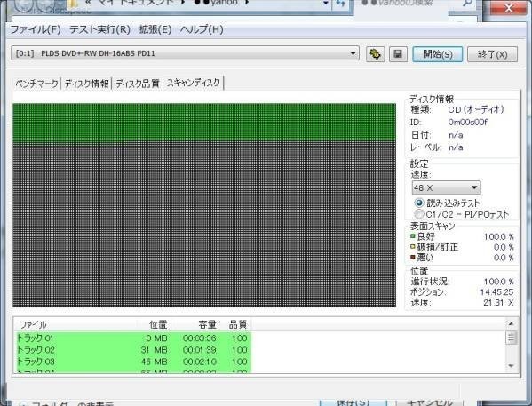Click the 終了(X) exit button
Viewport: 532px width, 406px height.
[x=492, y=54]
